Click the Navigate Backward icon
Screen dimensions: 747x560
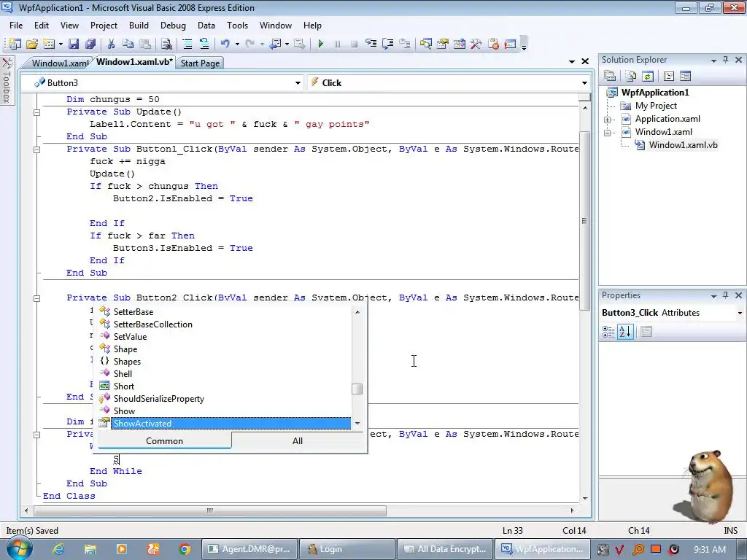(x=275, y=44)
